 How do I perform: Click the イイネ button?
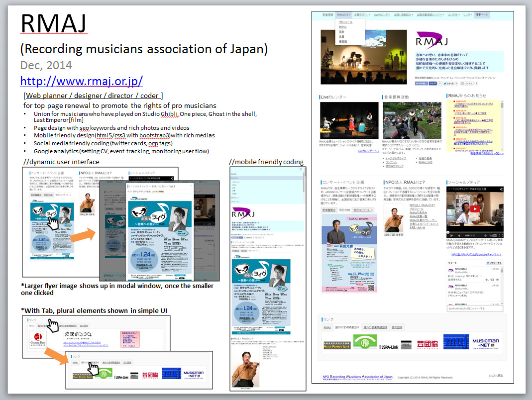[x=467, y=84]
